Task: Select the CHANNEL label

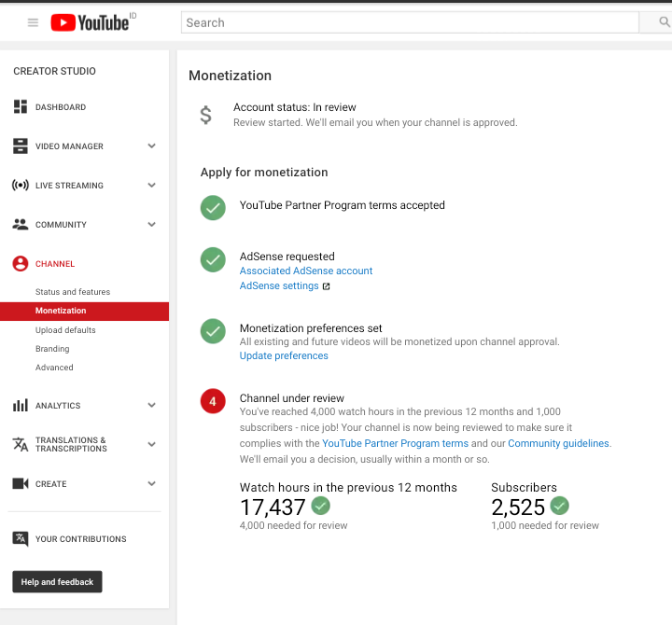Action: (55, 264)
